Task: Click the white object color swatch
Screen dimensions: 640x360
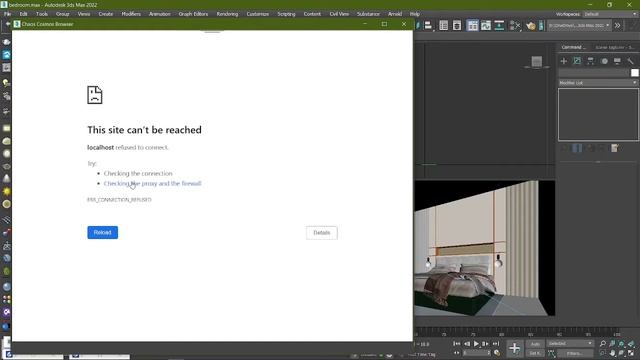Action: click(x=634, y=73)
